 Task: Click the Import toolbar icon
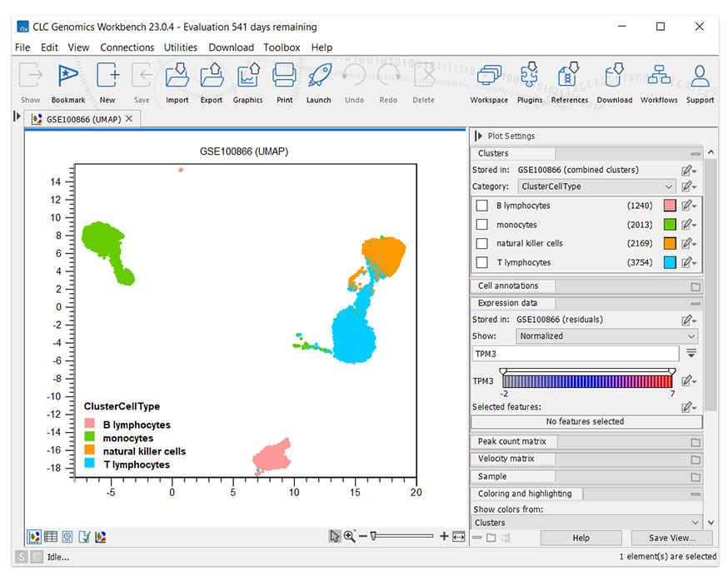click(177, 82)
